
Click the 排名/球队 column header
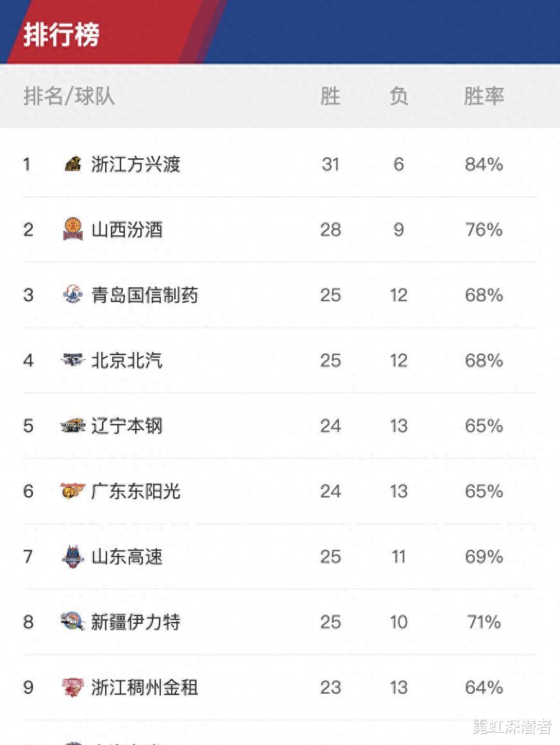tap(69, 96)
